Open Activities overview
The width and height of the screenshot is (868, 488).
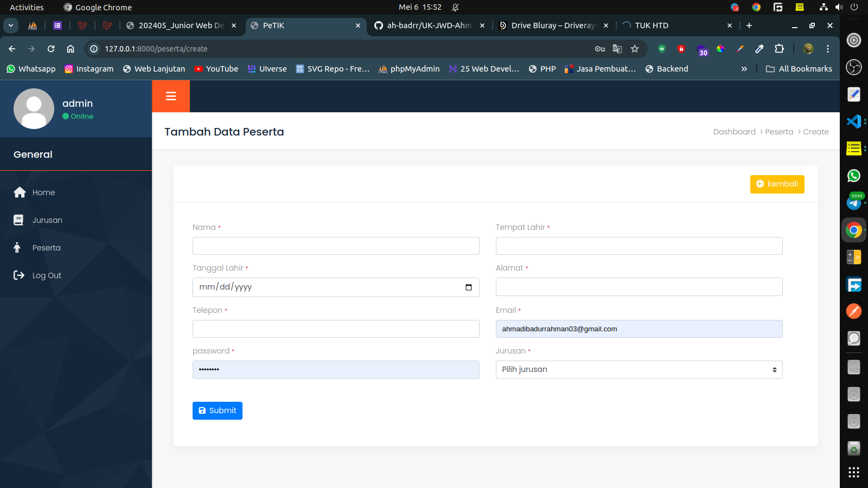27,7
